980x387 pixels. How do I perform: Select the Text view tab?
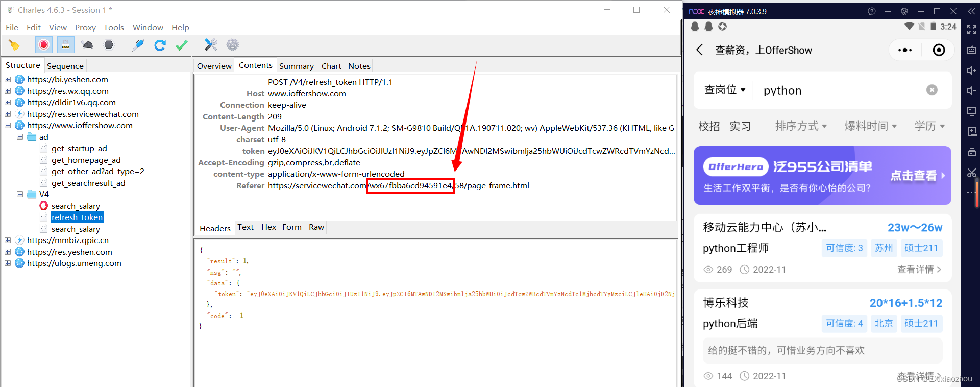(x=246, y=227)
